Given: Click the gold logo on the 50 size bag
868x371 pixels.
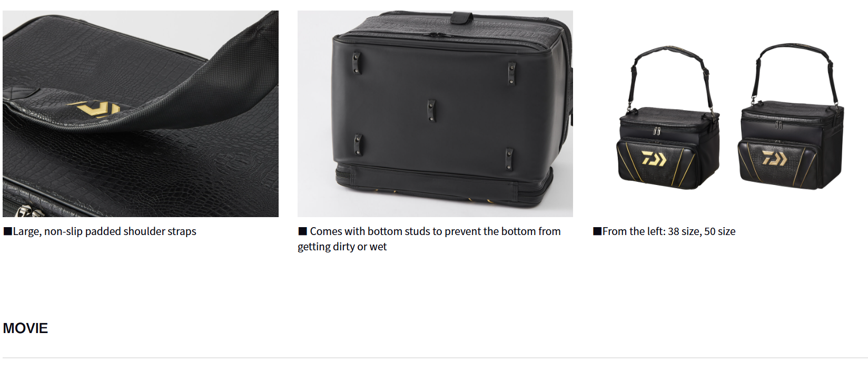Looking at the screenshot, I should click(x=775, y=158).
